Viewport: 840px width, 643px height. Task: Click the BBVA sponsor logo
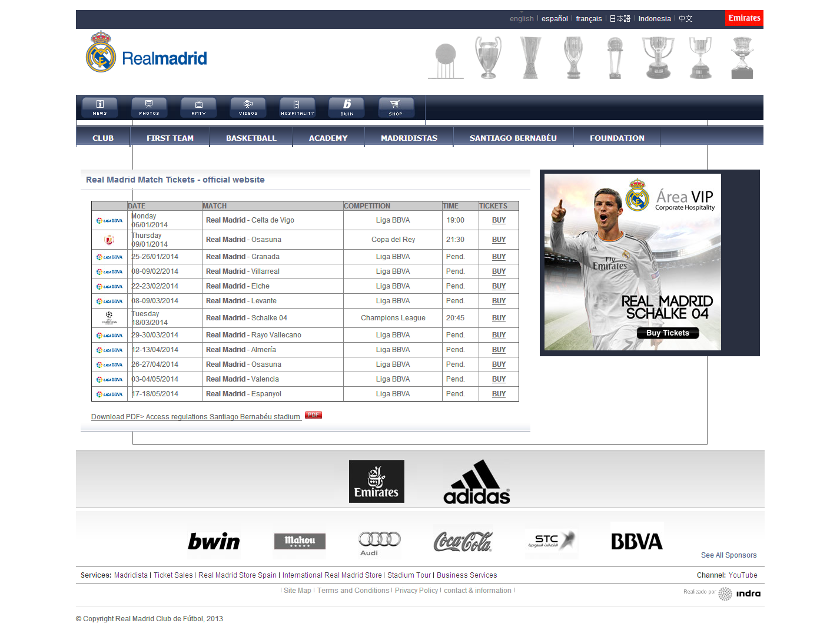point(637,541)
